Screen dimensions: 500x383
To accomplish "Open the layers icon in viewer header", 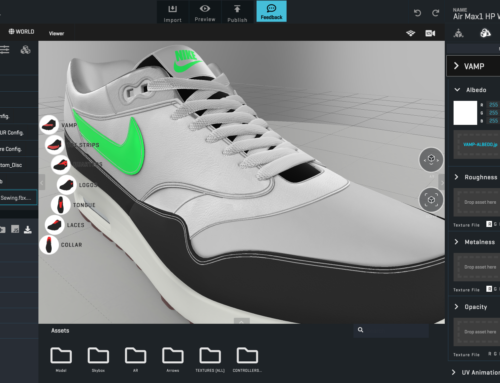I will (x=411, y=33).
